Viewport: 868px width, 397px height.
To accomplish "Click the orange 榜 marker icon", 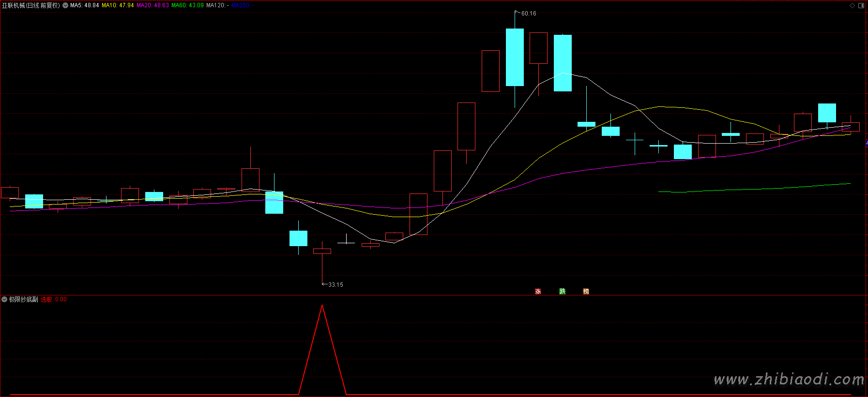I will [x=586, y=291].
